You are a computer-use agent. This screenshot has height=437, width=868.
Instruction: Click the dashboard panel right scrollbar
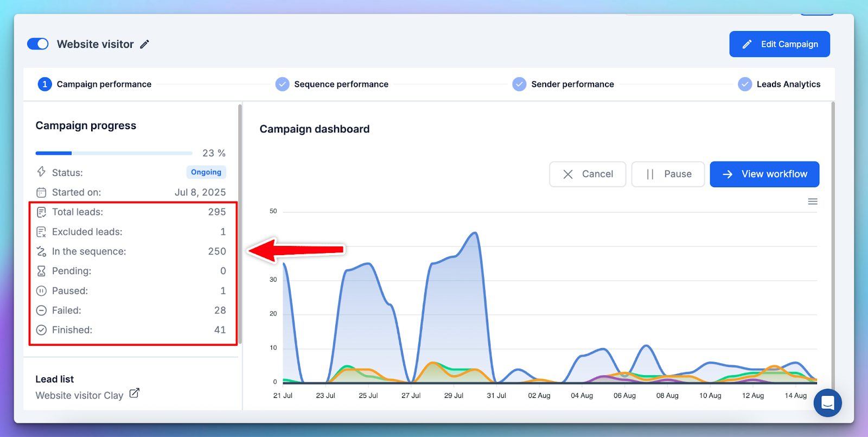(x=833, y=244)
